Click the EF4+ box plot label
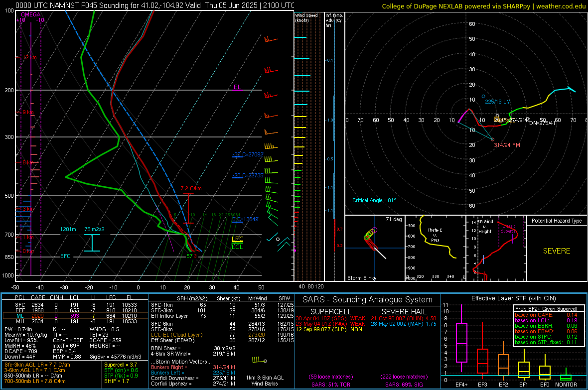The height and width of the screenshot is (390, 588). (461, 385)
